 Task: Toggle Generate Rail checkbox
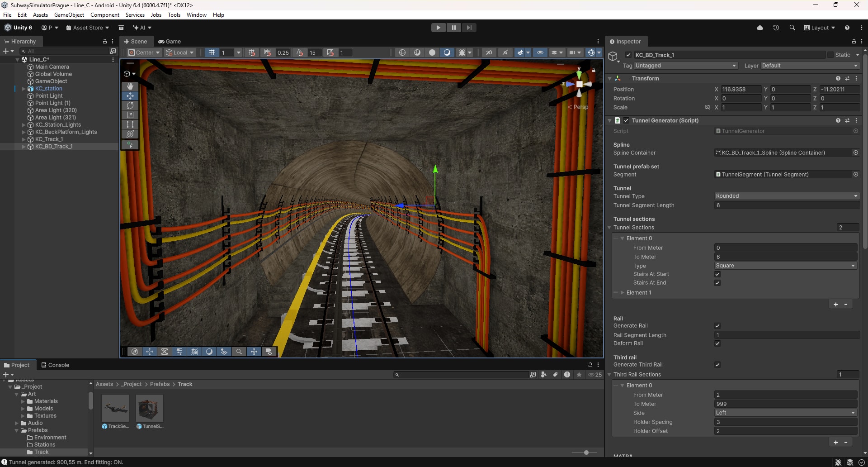(x=717, y=326)
